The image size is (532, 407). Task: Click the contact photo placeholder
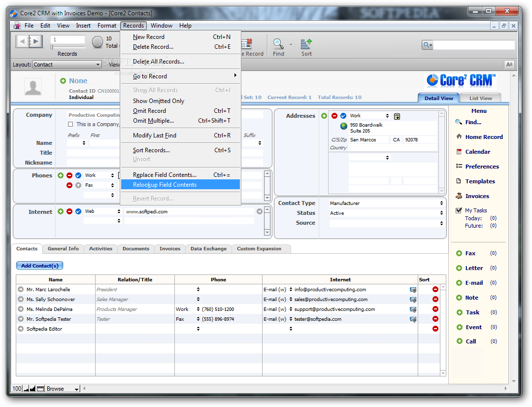click(x=33, y=87)
